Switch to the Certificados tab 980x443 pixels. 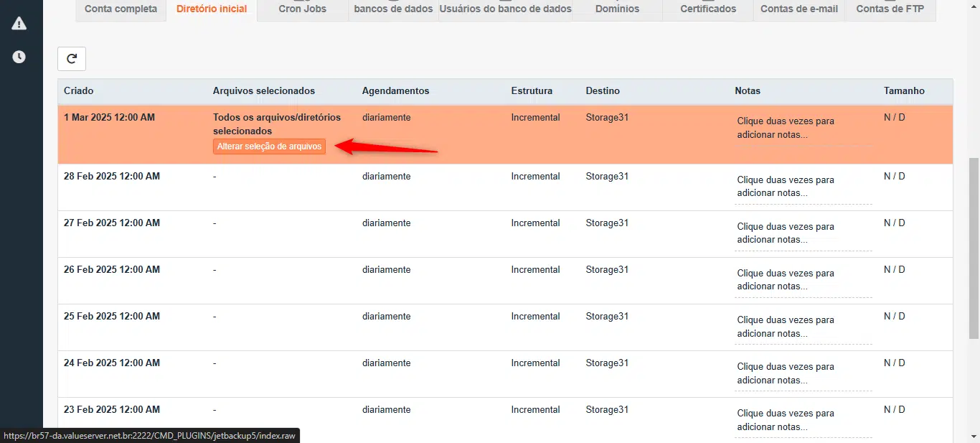pyautogui.click(x=707, y=9)
